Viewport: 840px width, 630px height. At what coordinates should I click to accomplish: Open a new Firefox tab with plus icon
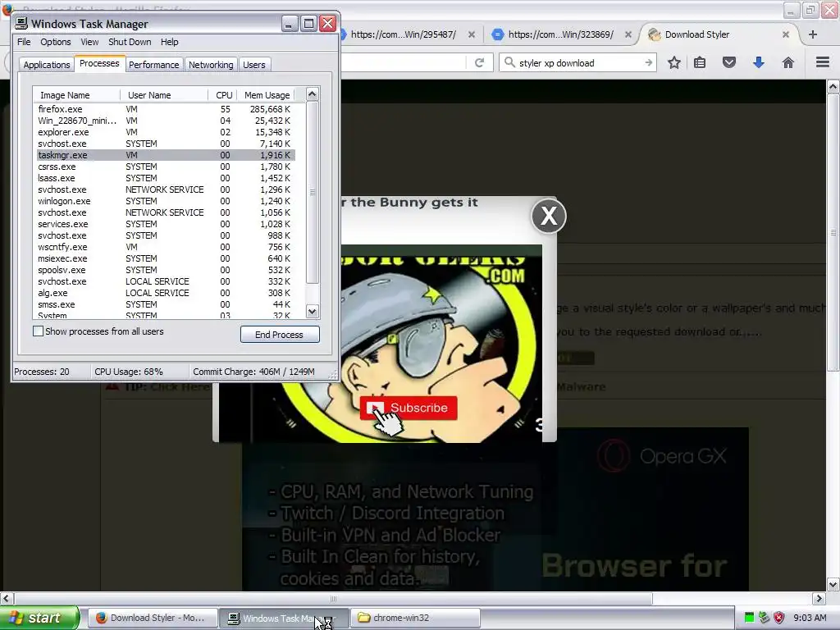click(813, 34)
